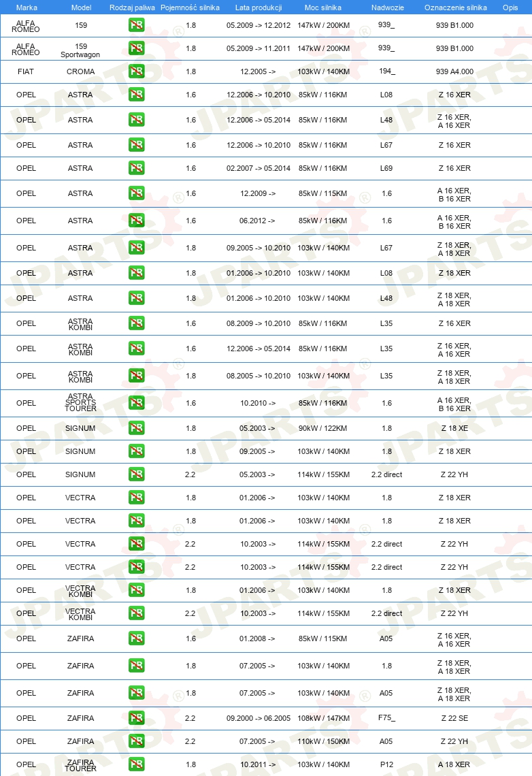Image resolution: width=532 pixels, height=776 pixels.
Task: Click the L69 body code
Action: pos(386,168)
